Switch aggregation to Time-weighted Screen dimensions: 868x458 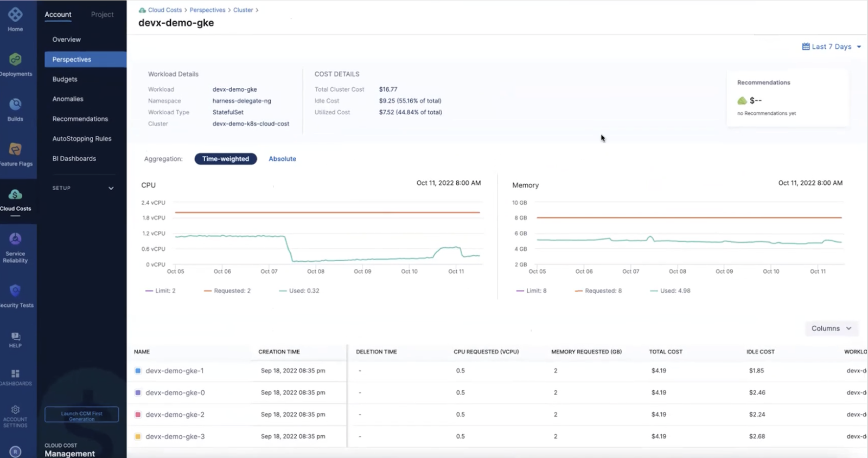click(226, 159)
